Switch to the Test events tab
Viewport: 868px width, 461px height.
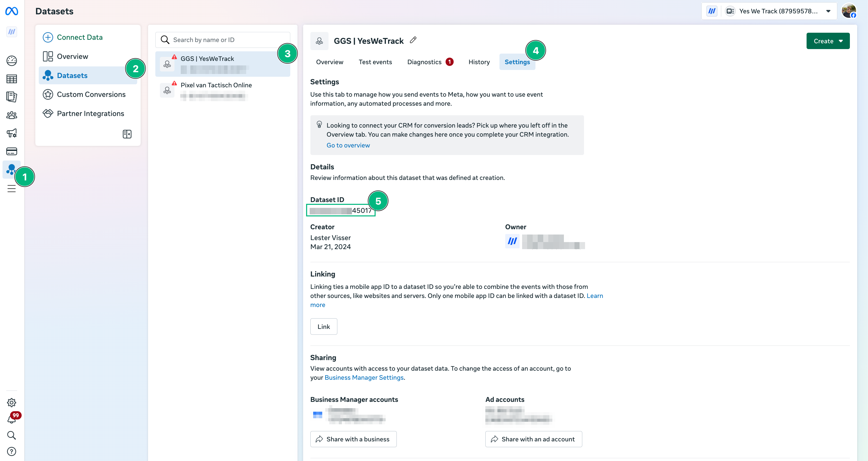point(375,62)
